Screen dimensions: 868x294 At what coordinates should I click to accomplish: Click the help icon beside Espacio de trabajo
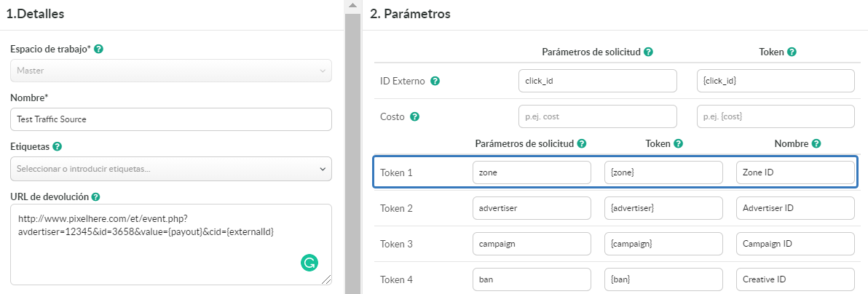click(x=98, y=49)
